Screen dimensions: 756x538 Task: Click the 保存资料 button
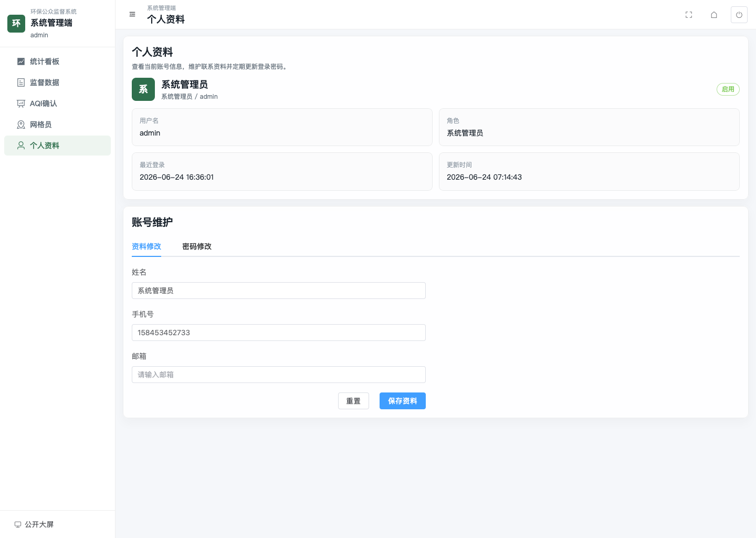[403, 401]
